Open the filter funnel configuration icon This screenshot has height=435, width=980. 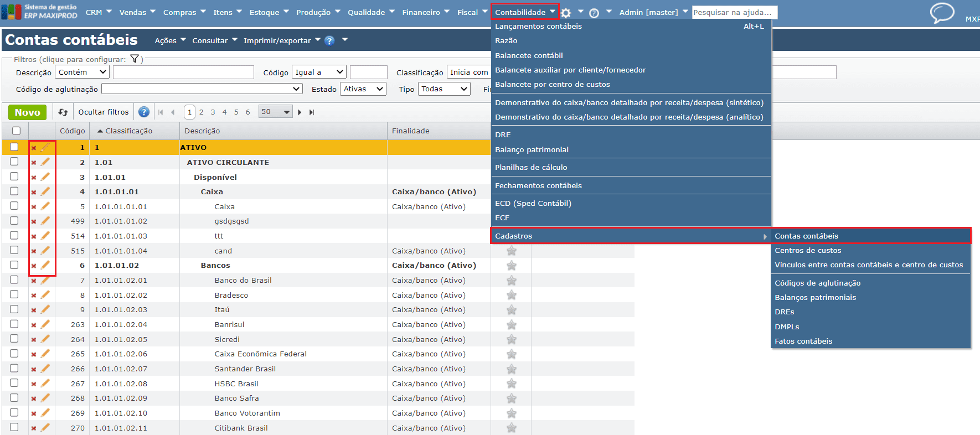click(134, 59)
